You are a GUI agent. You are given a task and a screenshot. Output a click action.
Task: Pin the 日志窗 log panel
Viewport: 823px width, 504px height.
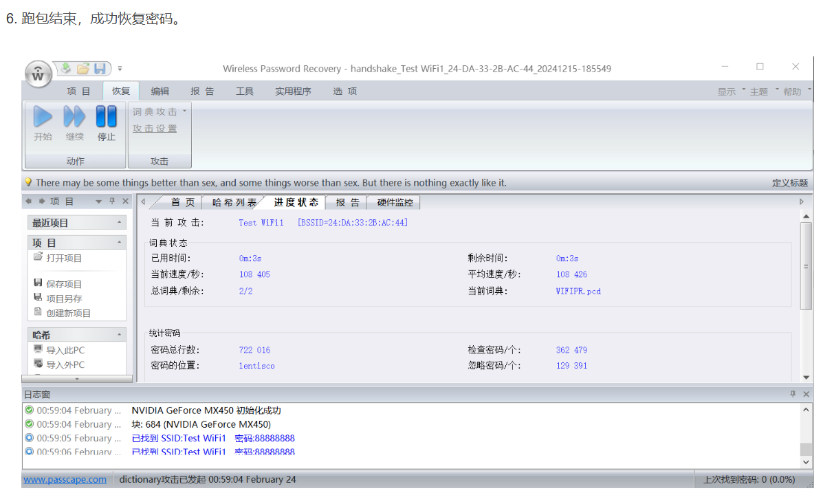click(793, 395)
